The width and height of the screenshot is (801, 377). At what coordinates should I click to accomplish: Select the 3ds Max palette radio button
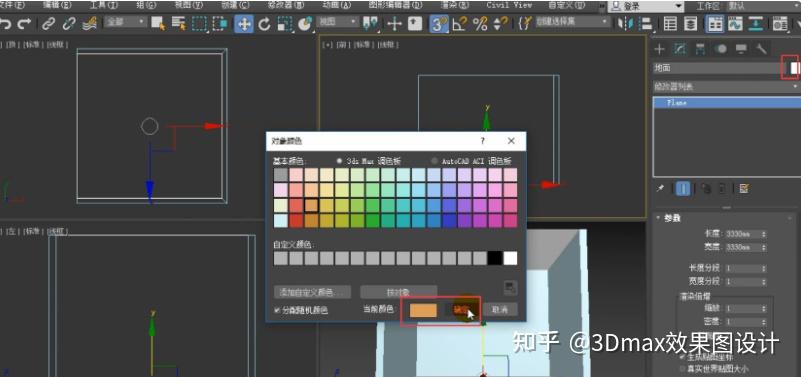(339, 160)
